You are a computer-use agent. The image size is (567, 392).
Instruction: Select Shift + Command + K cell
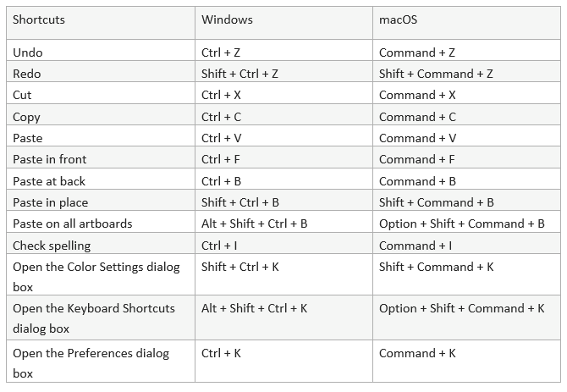click(x=436, y=267)
